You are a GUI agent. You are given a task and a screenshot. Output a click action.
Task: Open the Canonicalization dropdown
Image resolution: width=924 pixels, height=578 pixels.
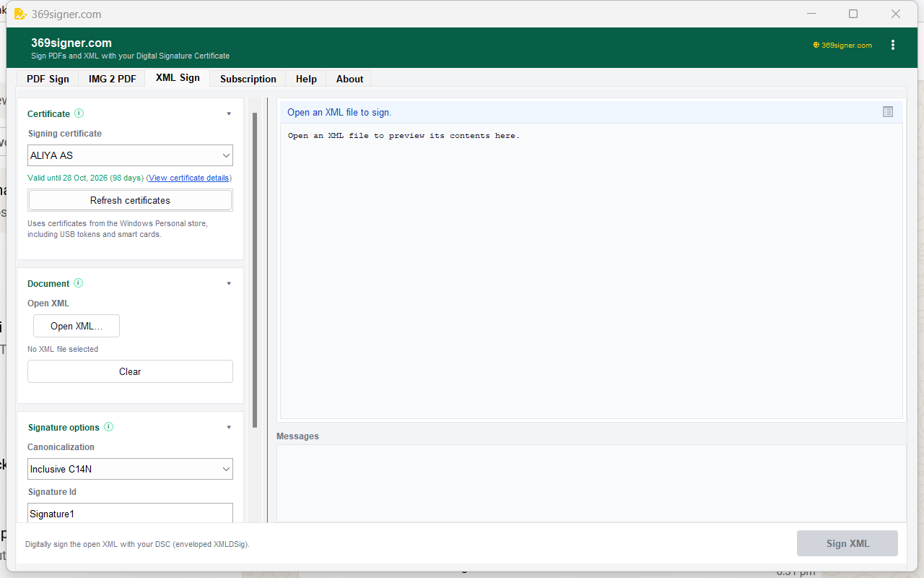[130, 469]
